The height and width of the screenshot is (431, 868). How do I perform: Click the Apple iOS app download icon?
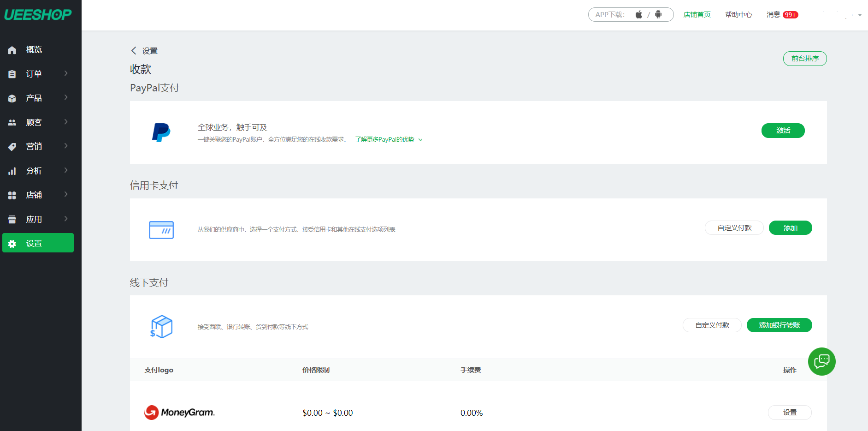click(x=639, y=14)
